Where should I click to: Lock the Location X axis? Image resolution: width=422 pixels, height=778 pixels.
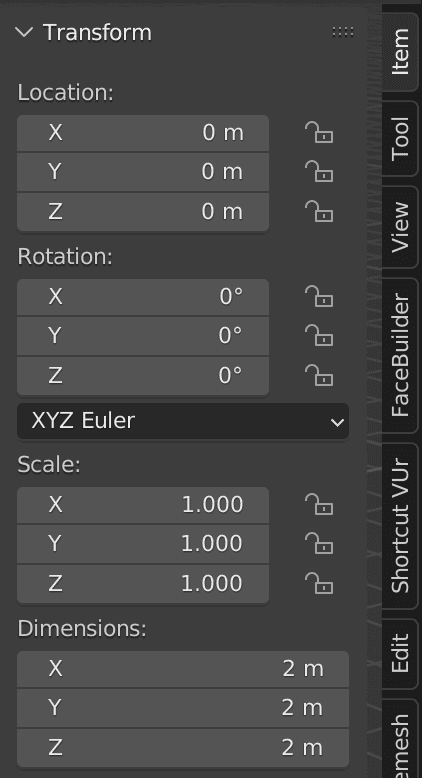(x=318, y=133)
